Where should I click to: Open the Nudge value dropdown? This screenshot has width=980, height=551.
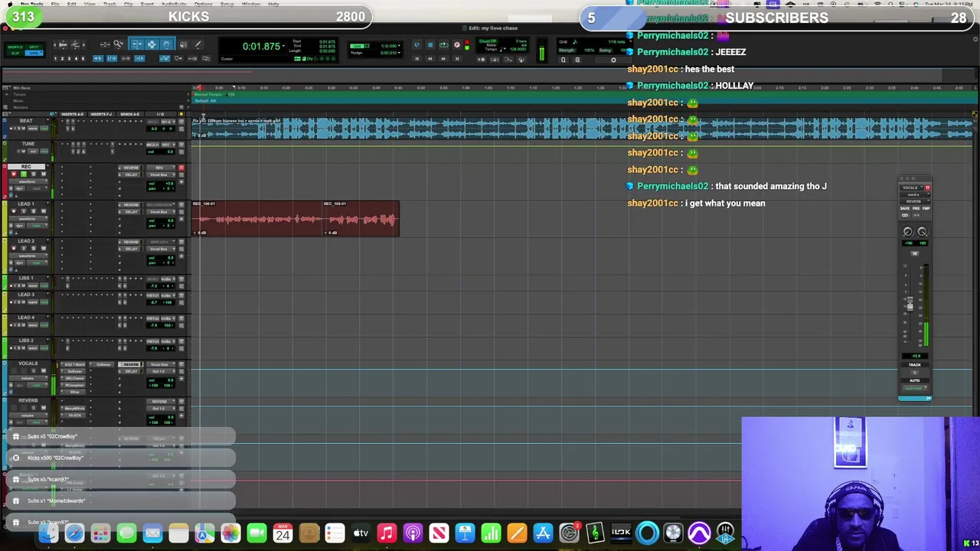pyautogui.click(x=399, y=53)
